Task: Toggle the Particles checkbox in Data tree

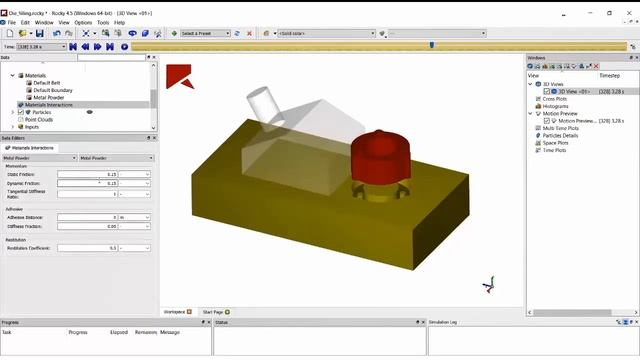Action: pos(21,112)
